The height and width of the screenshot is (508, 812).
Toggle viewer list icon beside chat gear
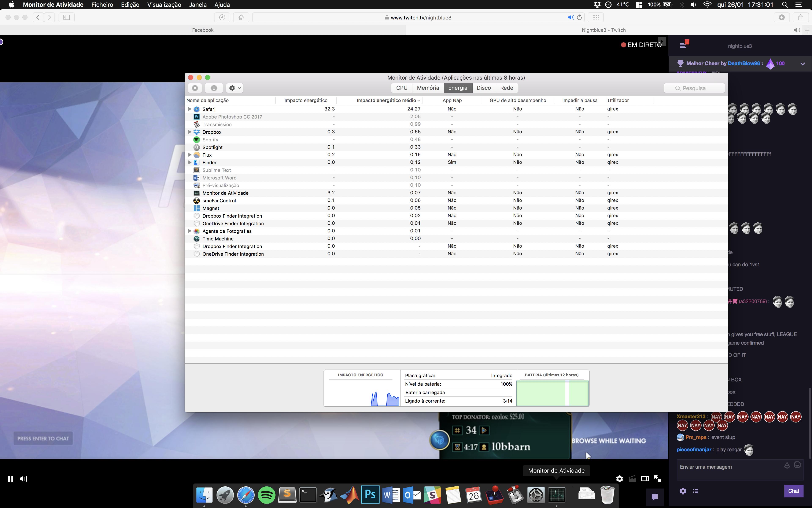pos(695,491)
